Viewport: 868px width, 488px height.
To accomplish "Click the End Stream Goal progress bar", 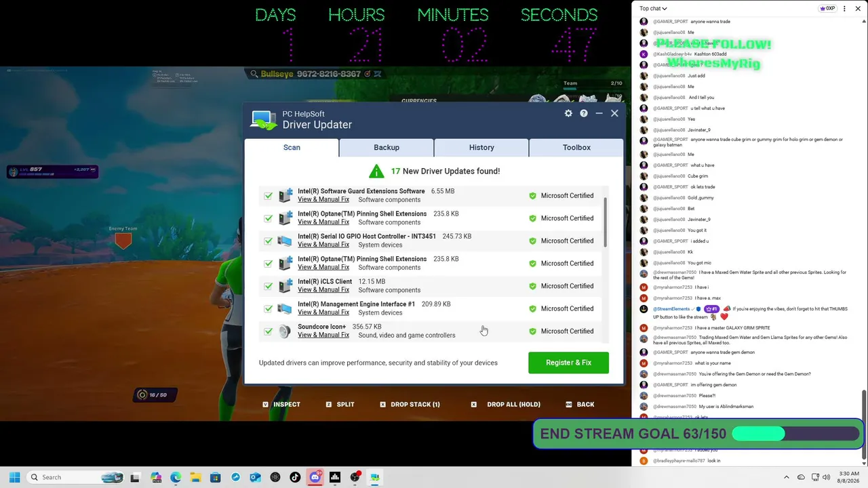I will coord(796,434).
